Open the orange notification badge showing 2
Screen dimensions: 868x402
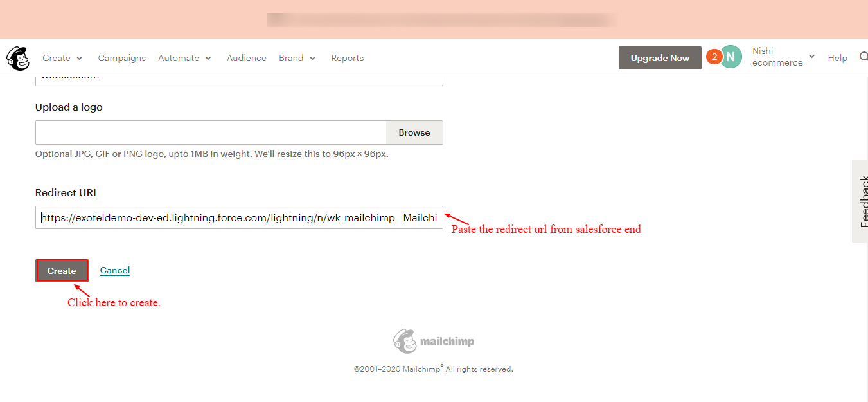pyautogui.click(x=714, y=57)
